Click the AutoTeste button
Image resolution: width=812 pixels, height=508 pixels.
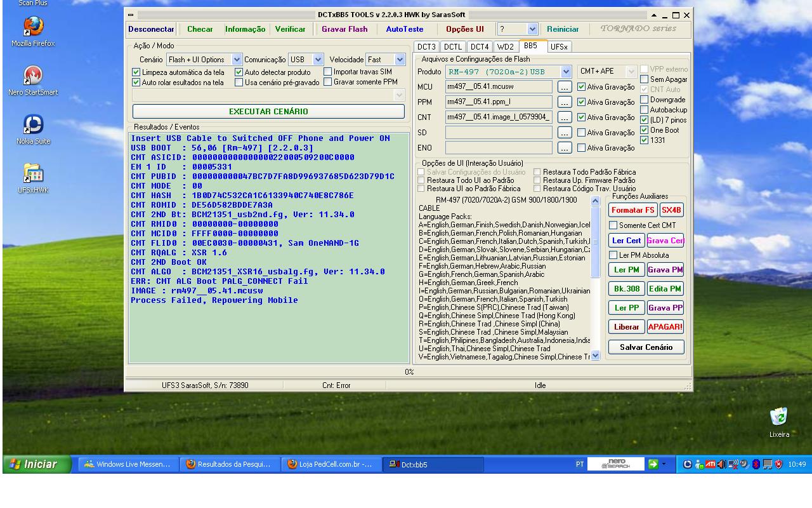tap(405, 29)
